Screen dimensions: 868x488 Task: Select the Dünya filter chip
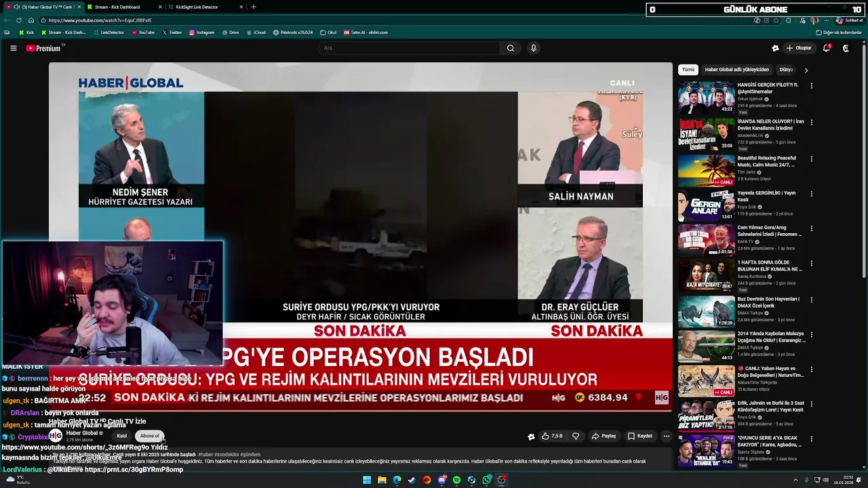[x=787, y=70]
